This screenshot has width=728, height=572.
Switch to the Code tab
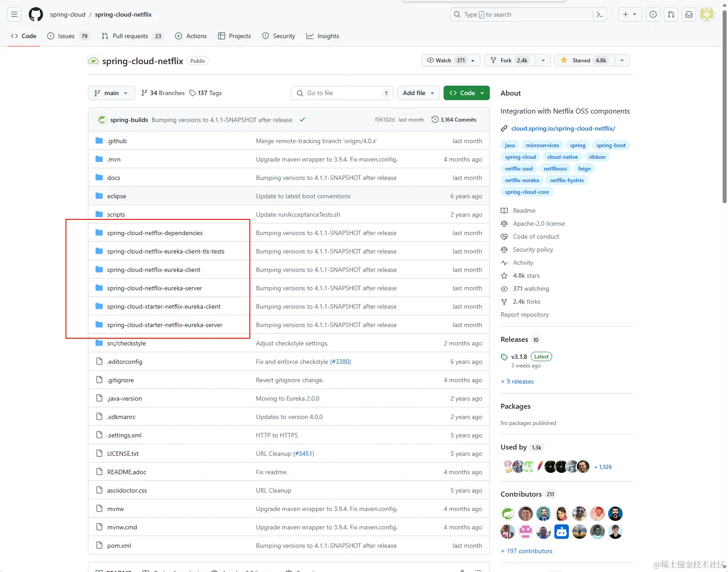click(24, 36)
